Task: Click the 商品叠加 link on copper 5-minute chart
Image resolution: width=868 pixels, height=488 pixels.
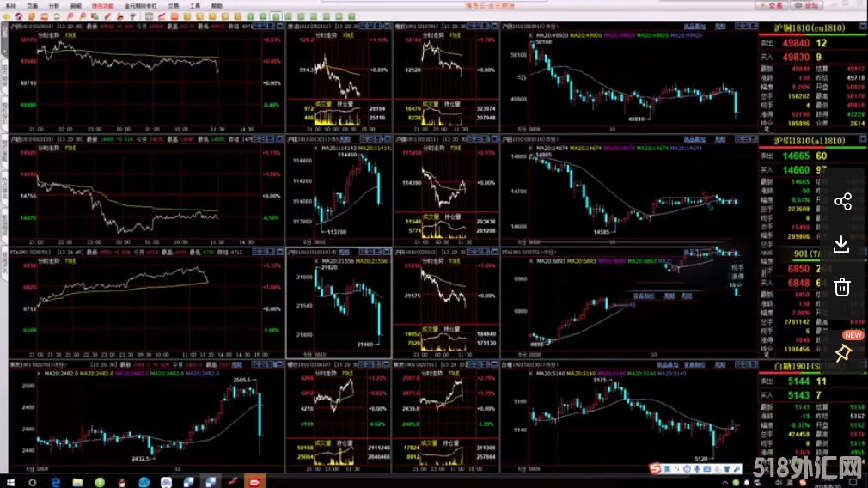Action: tap(694, 27)
